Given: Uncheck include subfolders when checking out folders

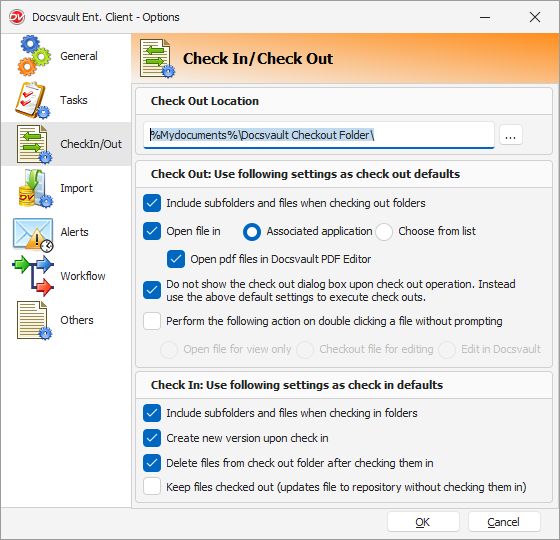Looking at the screenshot, I should coord(152,203).
